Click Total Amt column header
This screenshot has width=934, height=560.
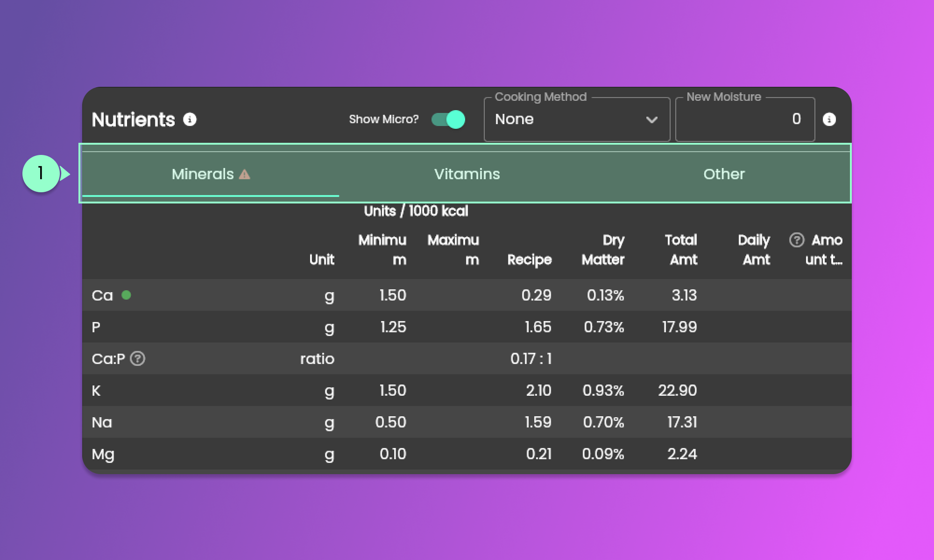tap(681, 250)
